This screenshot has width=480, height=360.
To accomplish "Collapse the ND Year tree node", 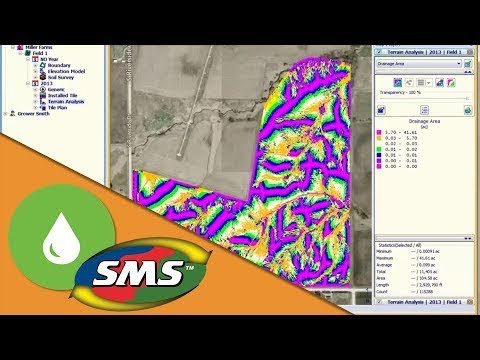I will pyautogui.click(x=28, y=59).
